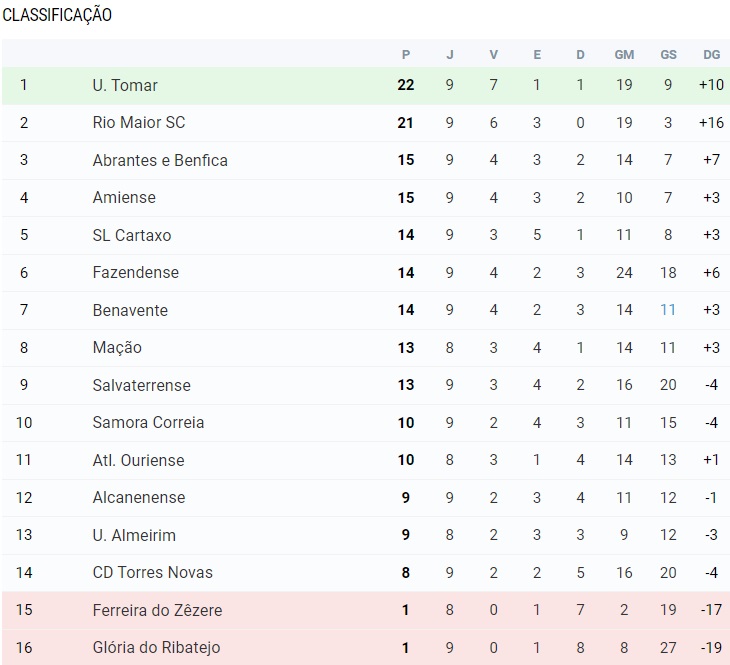Select the Amiense team link
Image resolution: width=730 pixels, height=665 pixels.
[x=124, y=197]
